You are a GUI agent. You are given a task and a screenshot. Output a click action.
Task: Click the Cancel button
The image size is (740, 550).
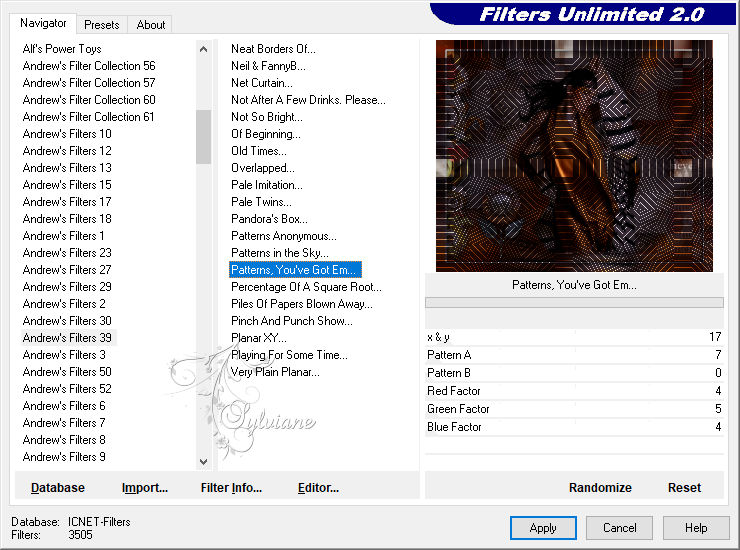pos(619,528)
